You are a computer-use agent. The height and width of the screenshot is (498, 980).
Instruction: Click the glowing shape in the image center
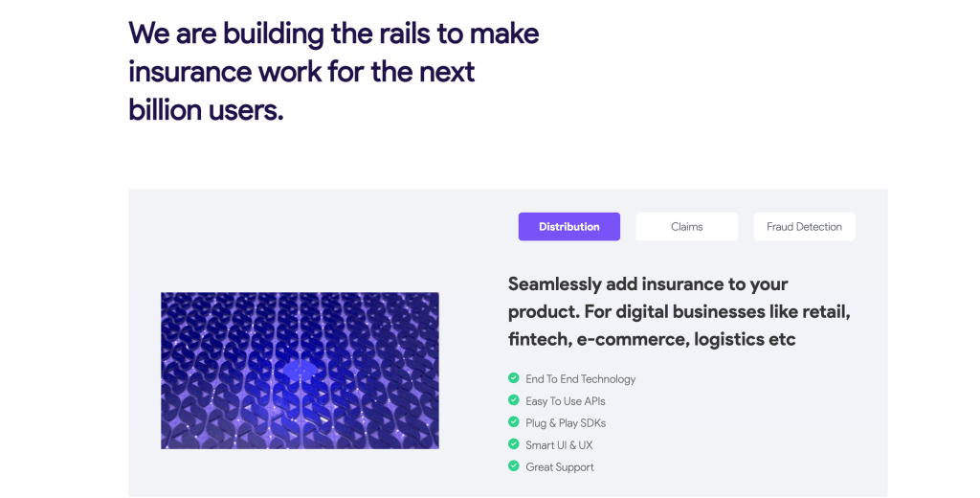(x=299, y=370)
